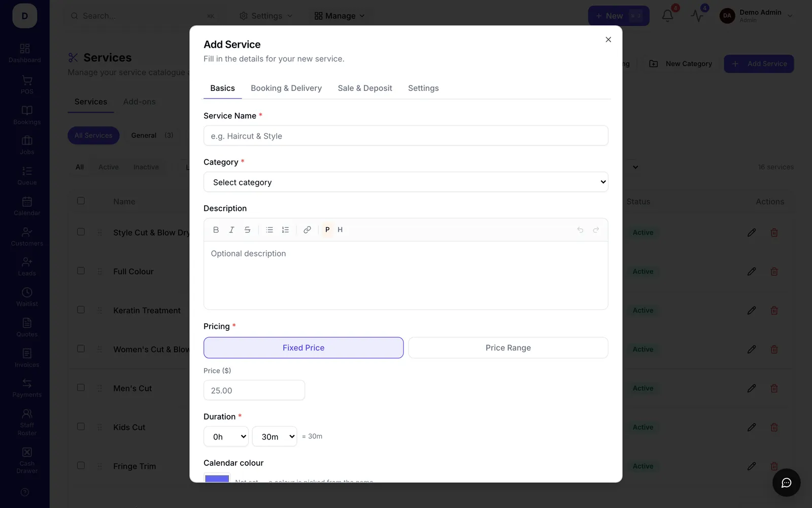Tick checkbox for Kids Cut row
This screenshot has width=812, height=508.
pyautogui.click(x=81, y=427)
